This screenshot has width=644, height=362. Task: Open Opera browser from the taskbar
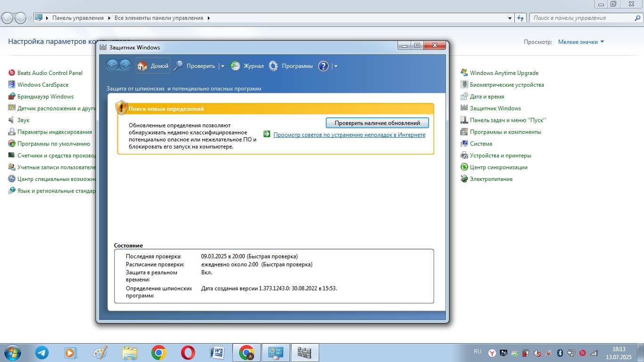click(x=188, y=353)
